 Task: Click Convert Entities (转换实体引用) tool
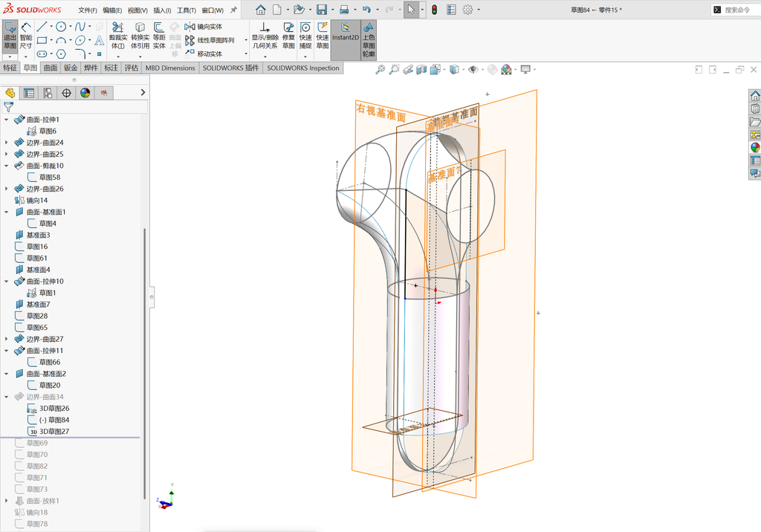[140, 36]
